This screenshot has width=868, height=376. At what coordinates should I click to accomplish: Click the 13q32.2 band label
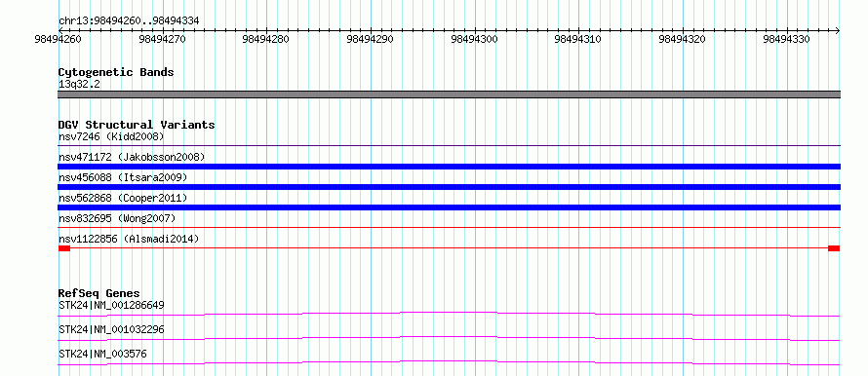79,85
